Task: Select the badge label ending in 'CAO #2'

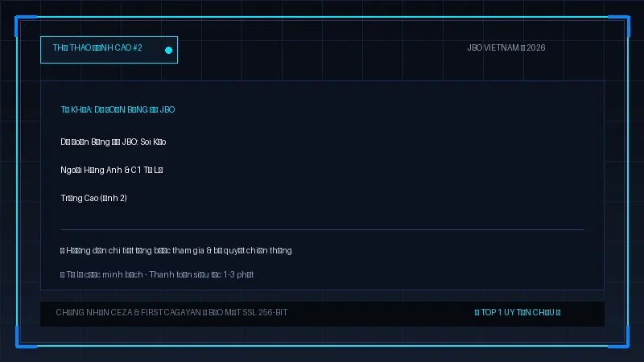Action: 97,48
